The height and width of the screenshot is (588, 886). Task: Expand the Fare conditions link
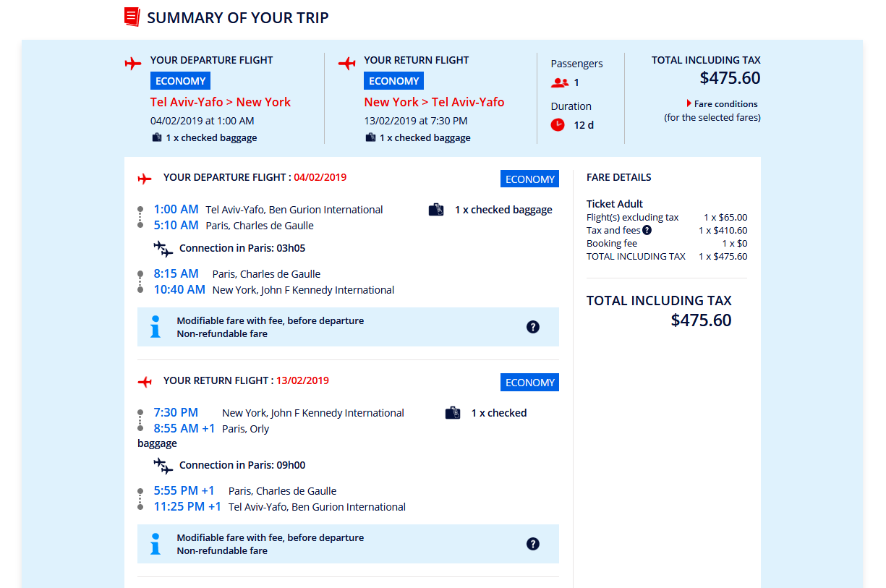tap(722, 104)
